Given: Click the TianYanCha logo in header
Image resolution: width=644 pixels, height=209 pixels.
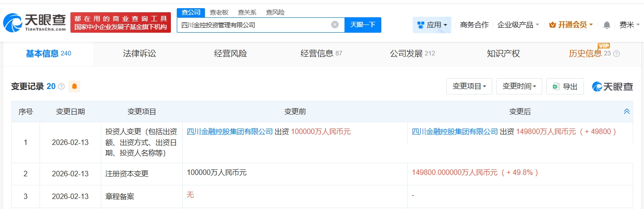Looking at the screenshot, I should [x=35, y=22].
